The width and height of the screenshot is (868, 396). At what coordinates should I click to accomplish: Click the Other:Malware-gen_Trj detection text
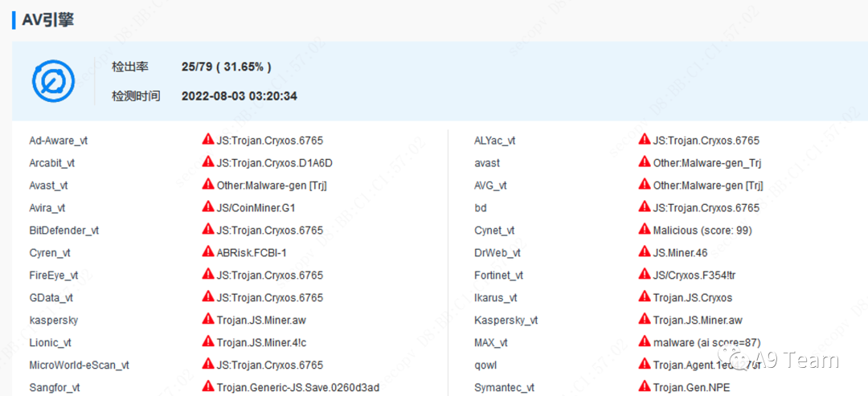point(708,163)
